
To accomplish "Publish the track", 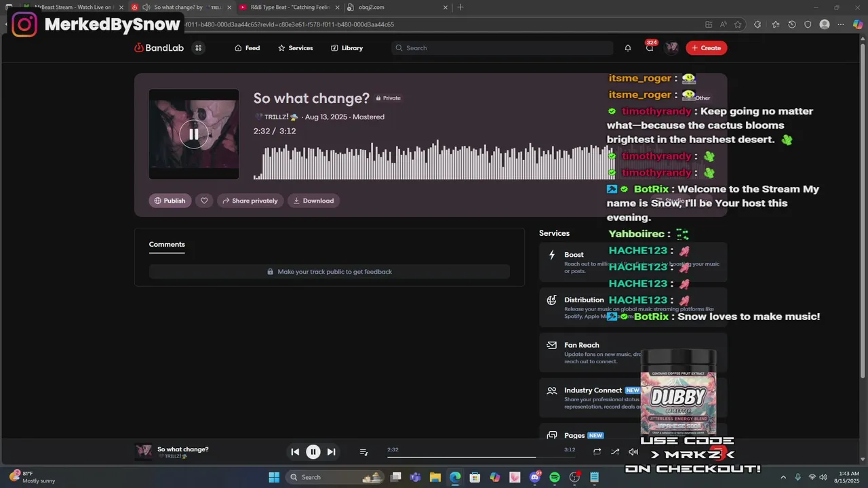I will [170, 201].
